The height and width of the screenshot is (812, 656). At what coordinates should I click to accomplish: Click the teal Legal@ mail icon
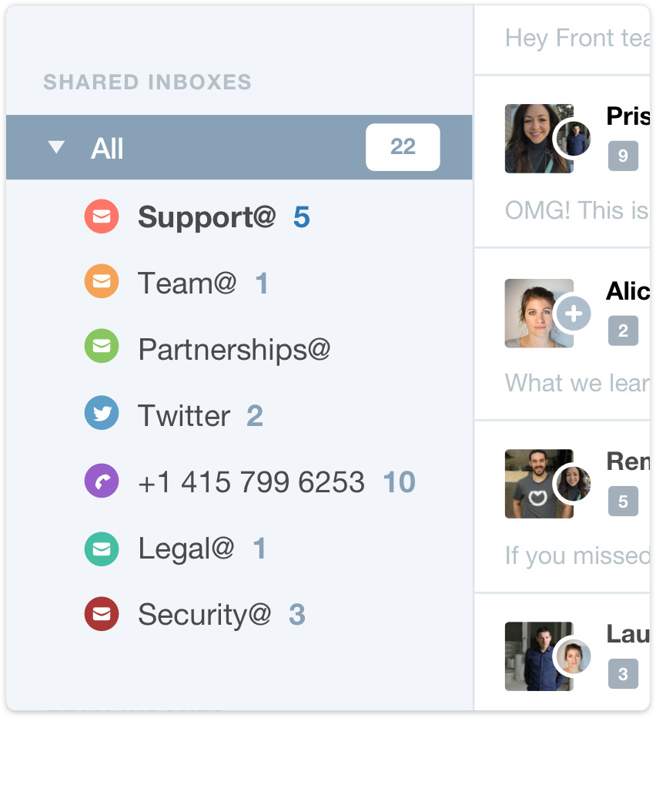tap(101, 549)
